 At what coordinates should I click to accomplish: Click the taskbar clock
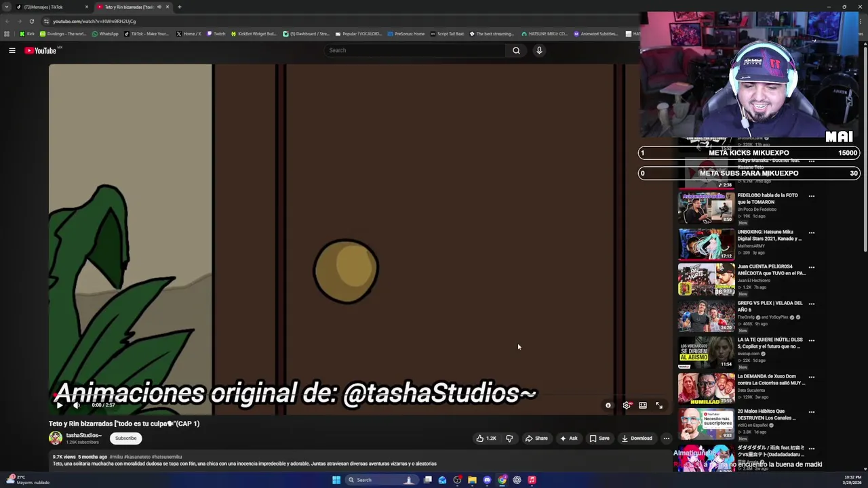click(x=853, y=480)
